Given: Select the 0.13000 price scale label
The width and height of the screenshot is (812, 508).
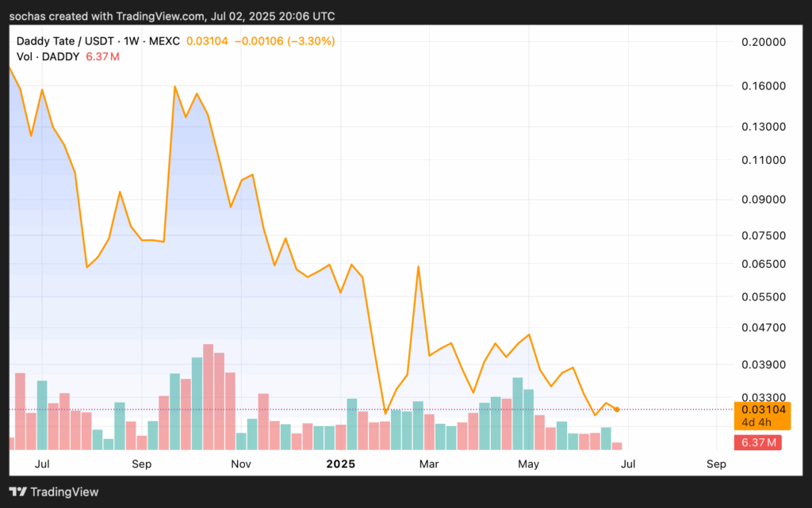Looking at the screenshot, I should 764,127.
